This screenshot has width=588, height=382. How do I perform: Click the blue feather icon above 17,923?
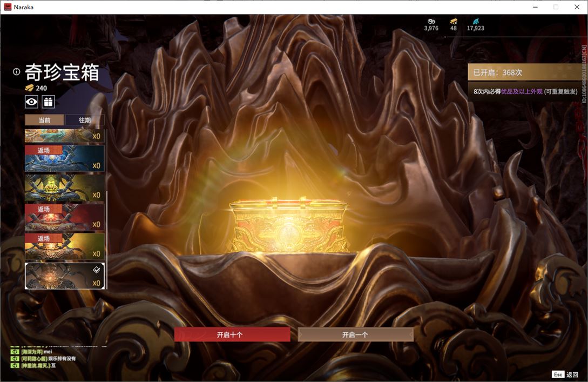pyautogui.click(x=476, y=22)
